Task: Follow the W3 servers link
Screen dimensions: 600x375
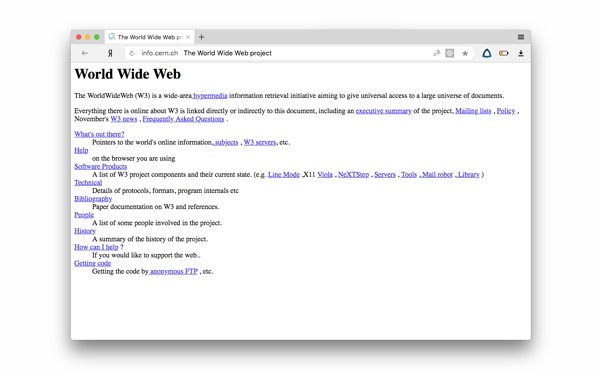Action: [260, 142]
